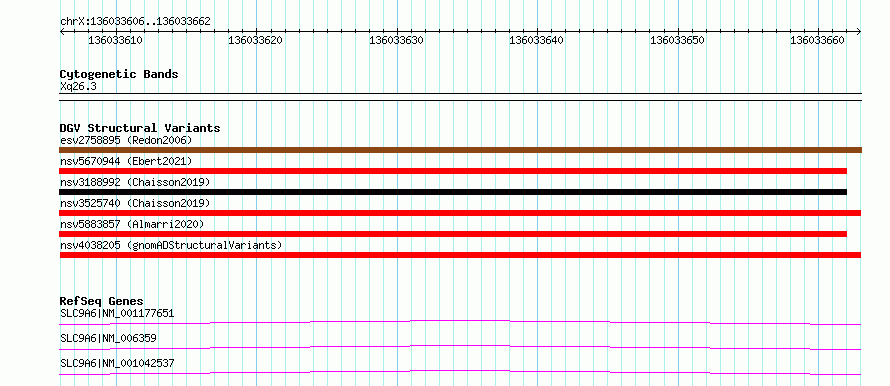
Task: Click the magenta SLC9A6|NM_001177651 gene line
Action: 460,322
